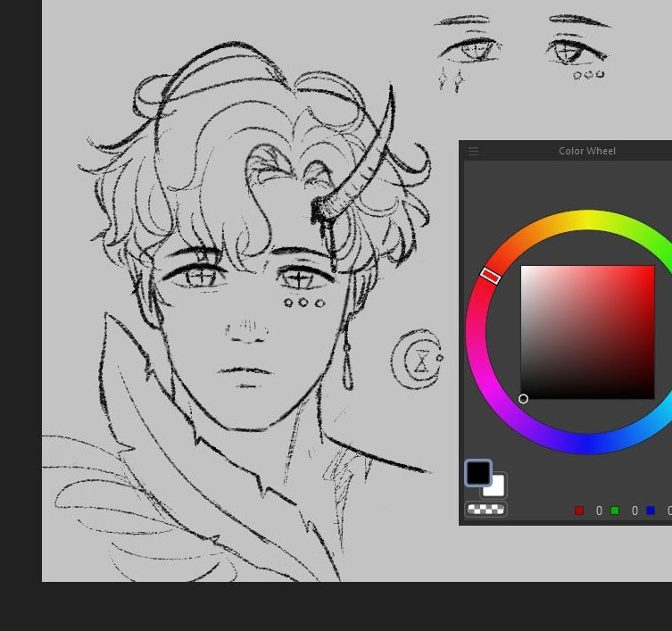Screen dimensions: 672x631
Task: Click the green G channel indicator
Action: (x=615, y=511)
